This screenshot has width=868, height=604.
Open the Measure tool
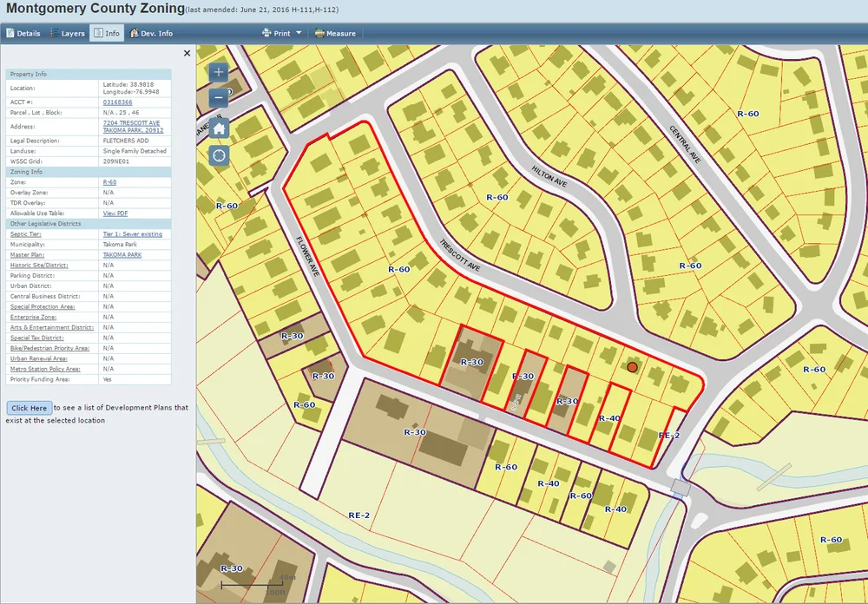coord(335,33)
